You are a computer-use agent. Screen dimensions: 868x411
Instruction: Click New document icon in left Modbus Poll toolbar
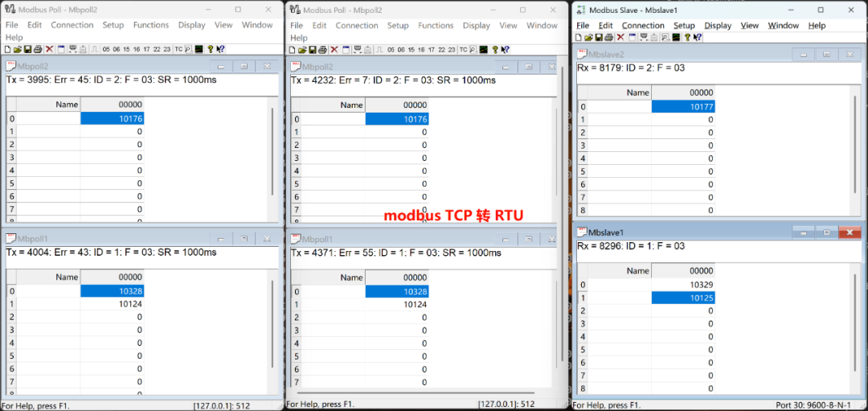pos(7,49)
